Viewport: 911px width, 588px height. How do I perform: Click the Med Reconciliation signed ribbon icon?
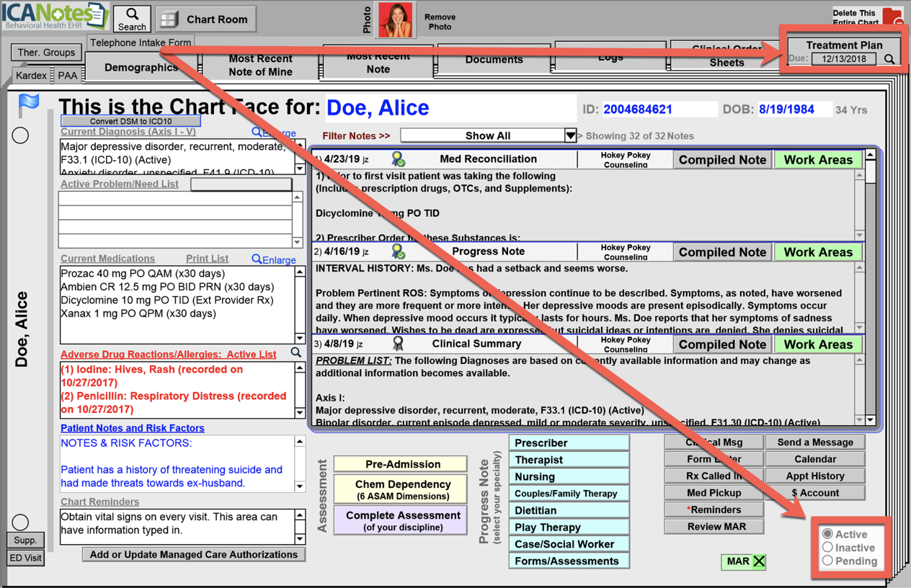pos(398,159)
